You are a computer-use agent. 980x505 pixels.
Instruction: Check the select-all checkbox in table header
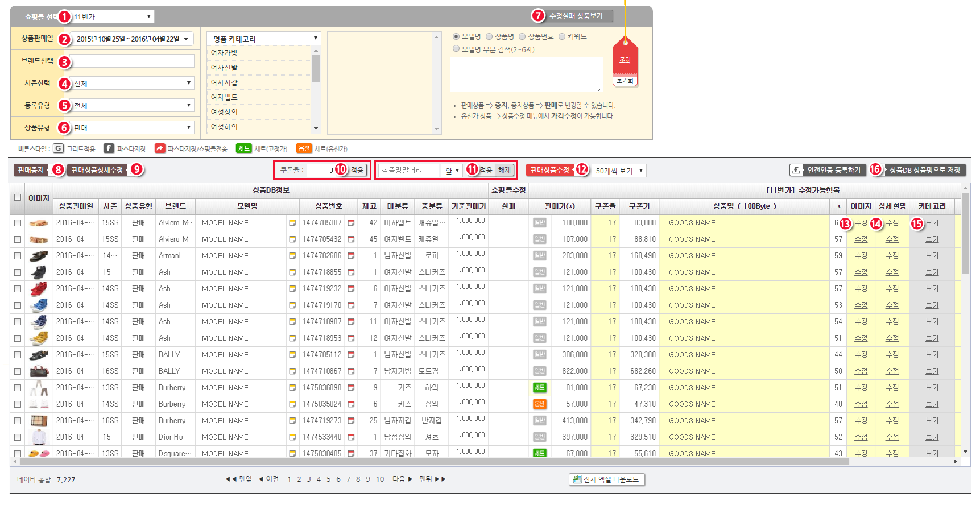(18, 197)
